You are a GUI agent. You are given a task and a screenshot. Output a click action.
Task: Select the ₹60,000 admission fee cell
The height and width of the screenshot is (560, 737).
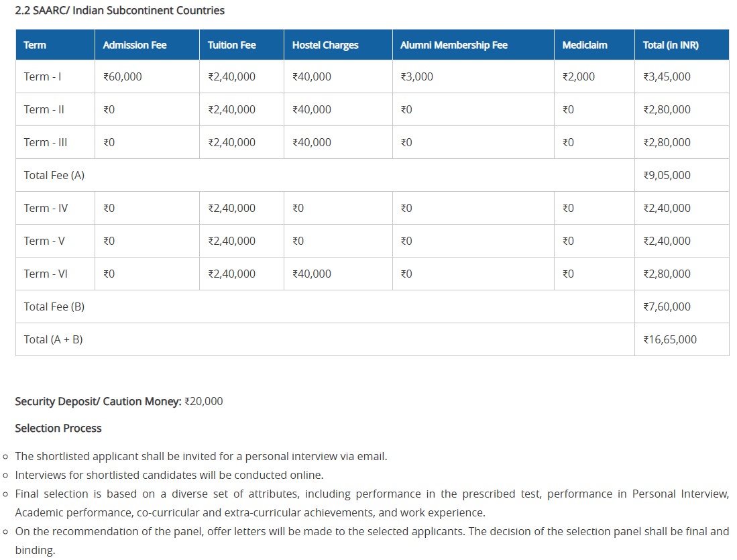(123, 76)
